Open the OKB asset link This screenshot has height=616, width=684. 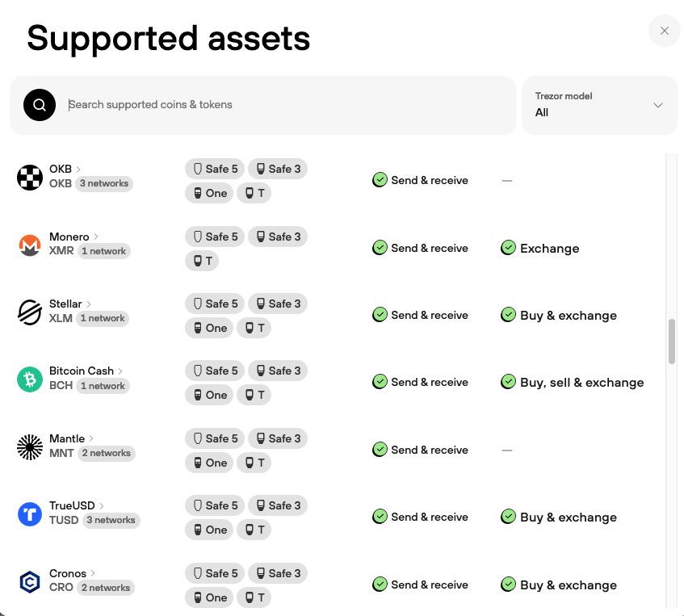pyautogui.click(x=65, y=169)
